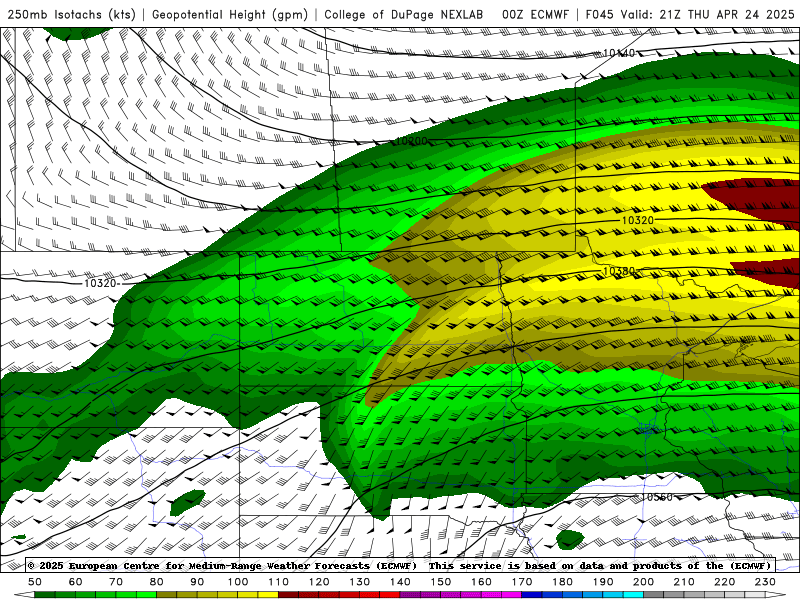Click the 50 knot color bar label

click(35, 582)
